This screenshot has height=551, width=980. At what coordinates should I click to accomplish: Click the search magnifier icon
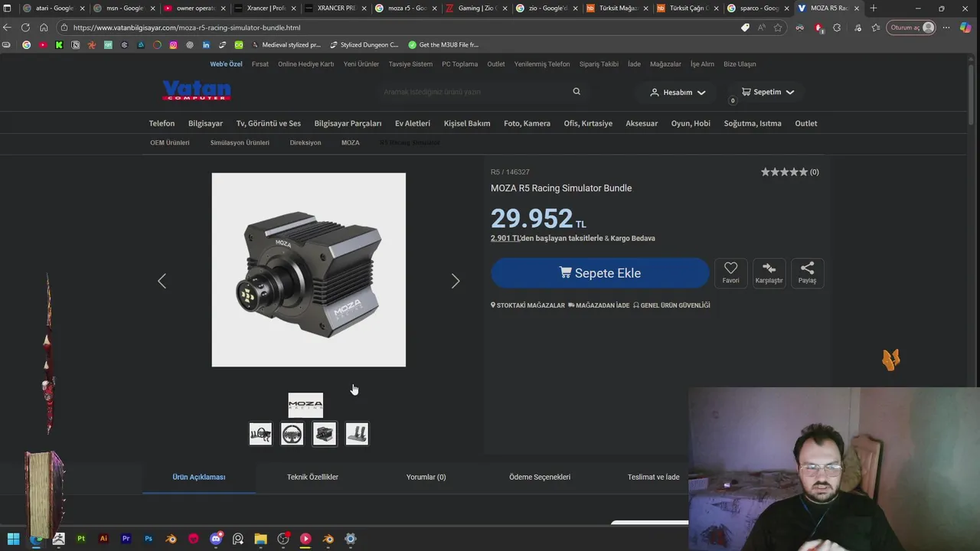pos(577,92)
